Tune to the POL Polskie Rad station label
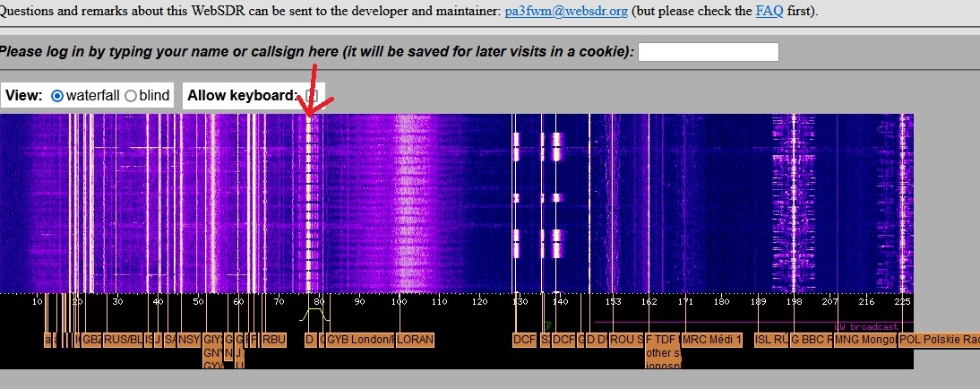This screenshot has height=389, width=980. (x=939, y=340)
